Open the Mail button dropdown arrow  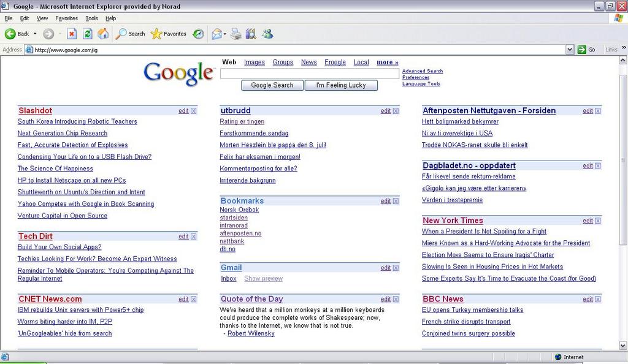tap(224, 34)
